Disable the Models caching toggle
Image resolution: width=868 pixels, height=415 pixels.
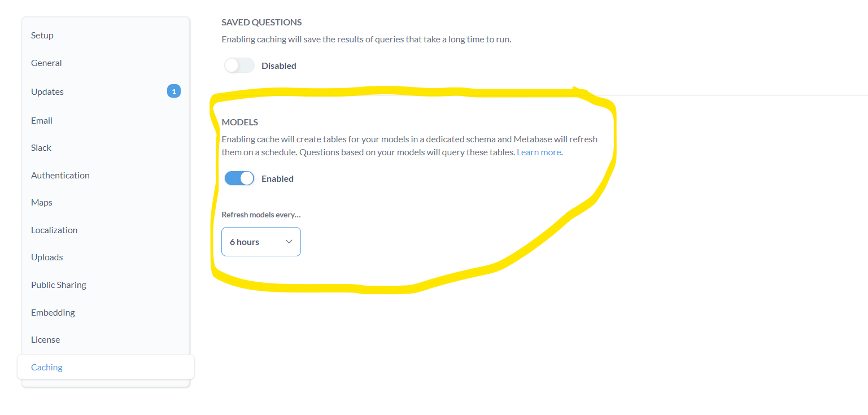[x=239, y=178]
